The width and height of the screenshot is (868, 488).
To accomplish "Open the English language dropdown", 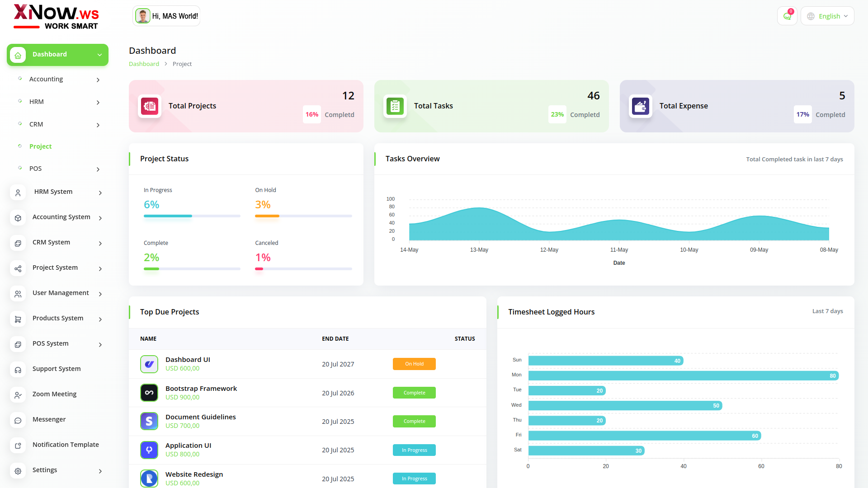I will 827,16.
